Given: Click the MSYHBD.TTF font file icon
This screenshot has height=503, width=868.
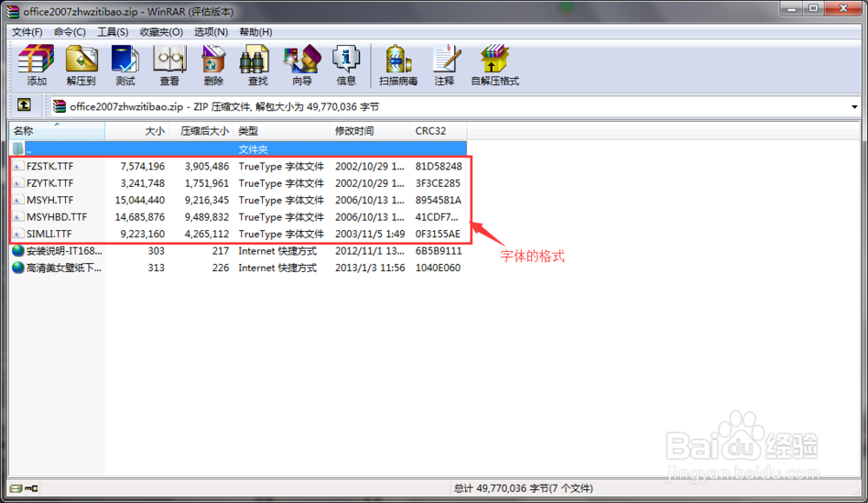Looking at the screenshot, I should [18, 217].
